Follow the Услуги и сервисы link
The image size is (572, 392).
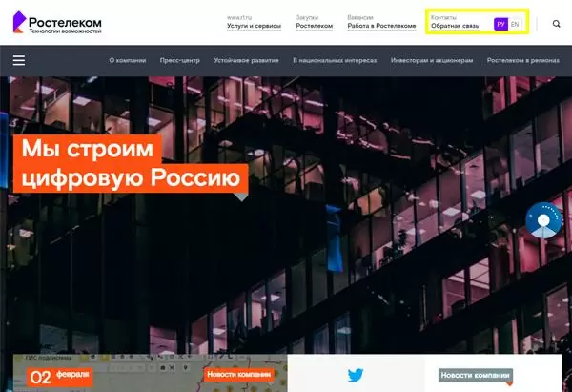click(x=254, y=26)
